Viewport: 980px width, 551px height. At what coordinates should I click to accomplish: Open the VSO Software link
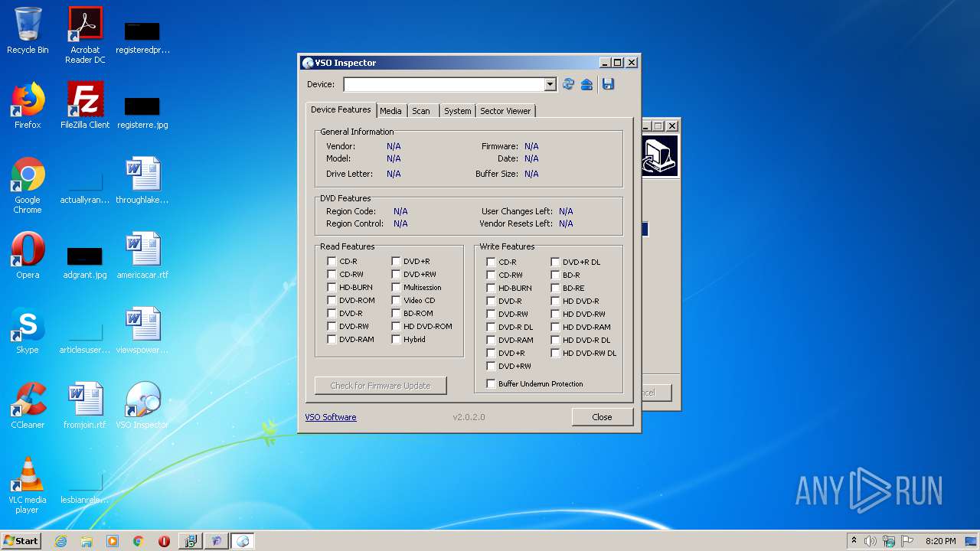[331, 417]
